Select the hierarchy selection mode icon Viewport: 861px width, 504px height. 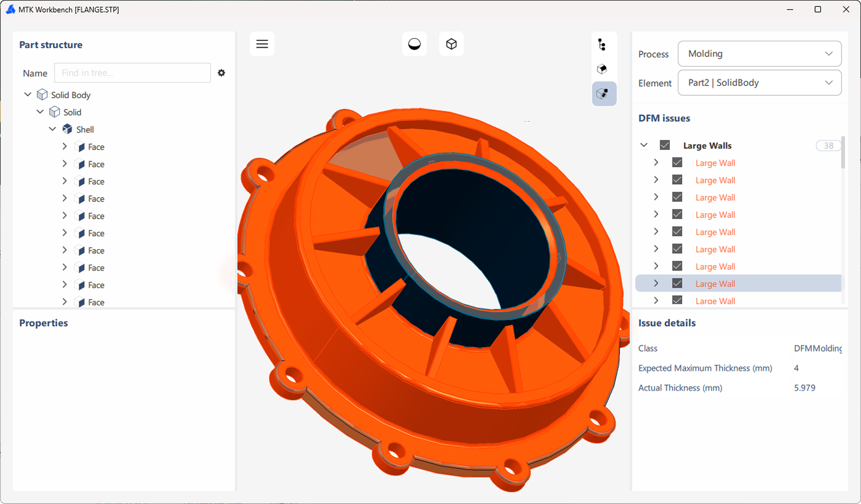point(604,44)
